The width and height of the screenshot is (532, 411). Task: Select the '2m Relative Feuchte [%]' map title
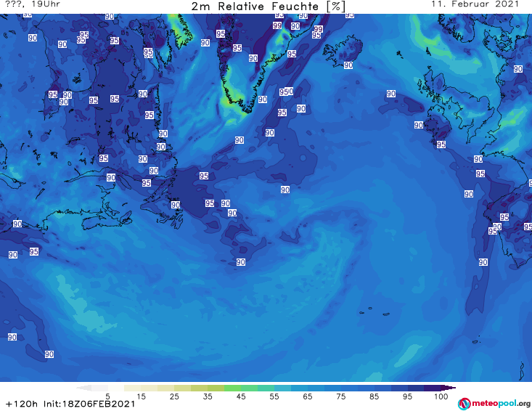(x=269, y=7)
